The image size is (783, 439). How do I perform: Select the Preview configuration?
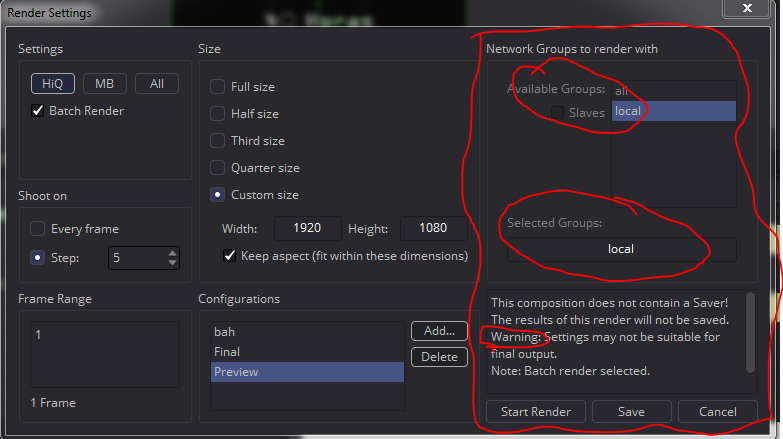click(x=307, y=372)
